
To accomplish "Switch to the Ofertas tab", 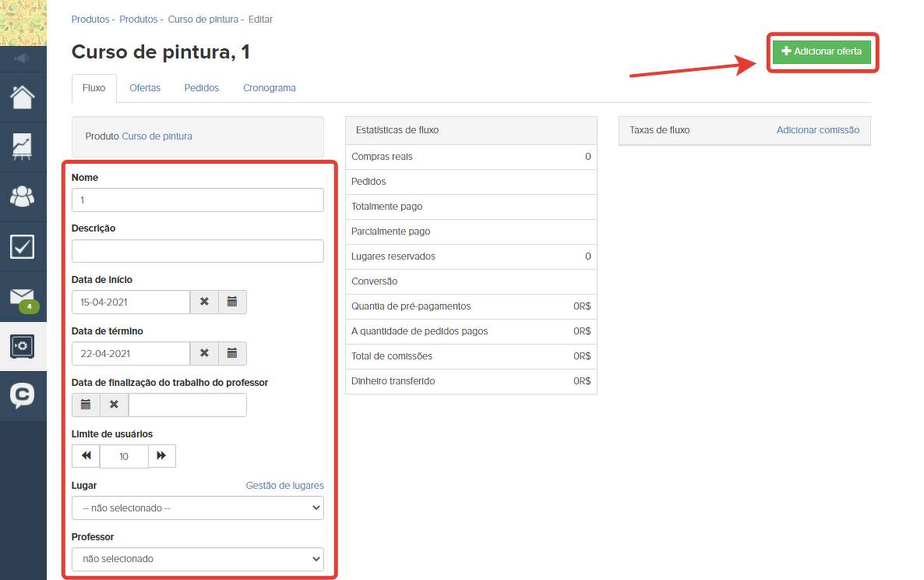I will pos(145,88).
